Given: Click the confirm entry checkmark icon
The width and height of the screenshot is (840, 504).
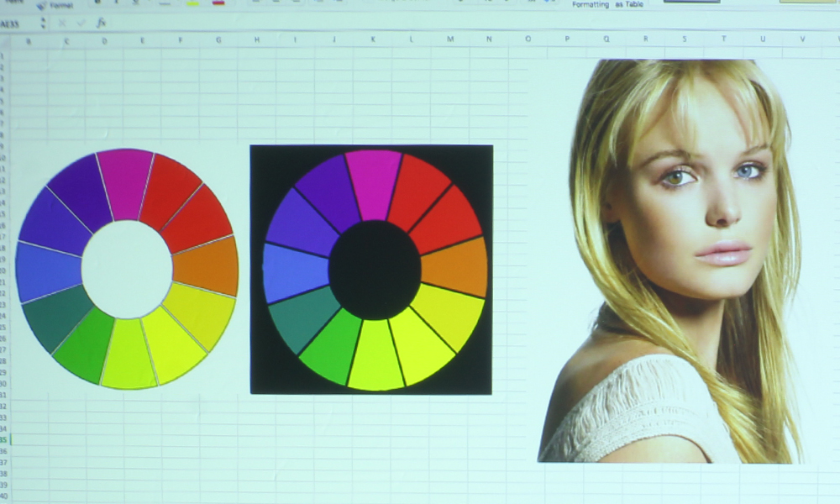Looking at the screenshot, I should coord(81,23).
